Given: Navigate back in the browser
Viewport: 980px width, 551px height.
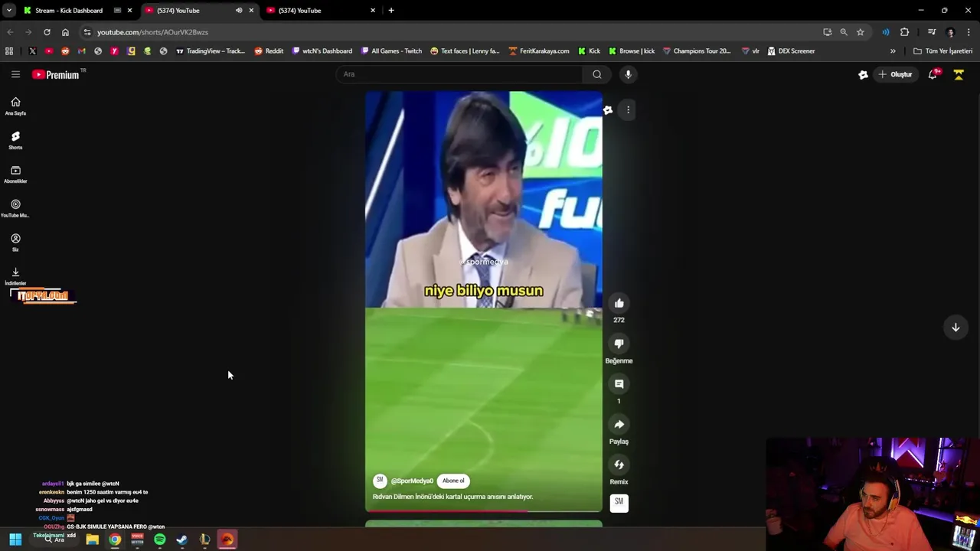Looking at the screenshot, I should tap(10, 32).
